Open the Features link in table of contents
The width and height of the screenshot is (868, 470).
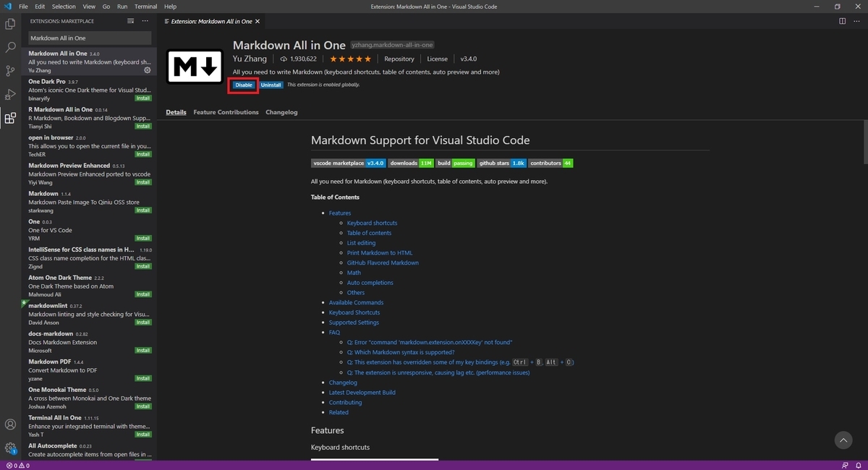coord(340,213)
